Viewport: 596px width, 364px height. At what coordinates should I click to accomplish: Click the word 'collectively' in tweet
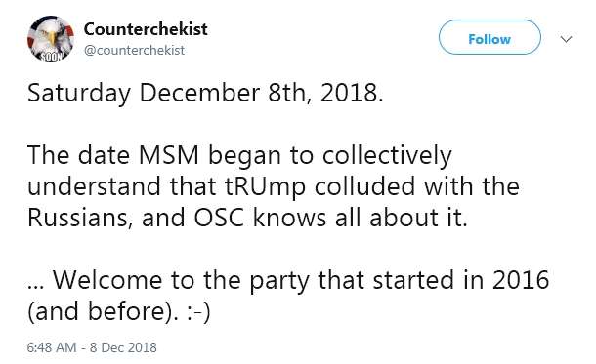[x=387, y=156]
